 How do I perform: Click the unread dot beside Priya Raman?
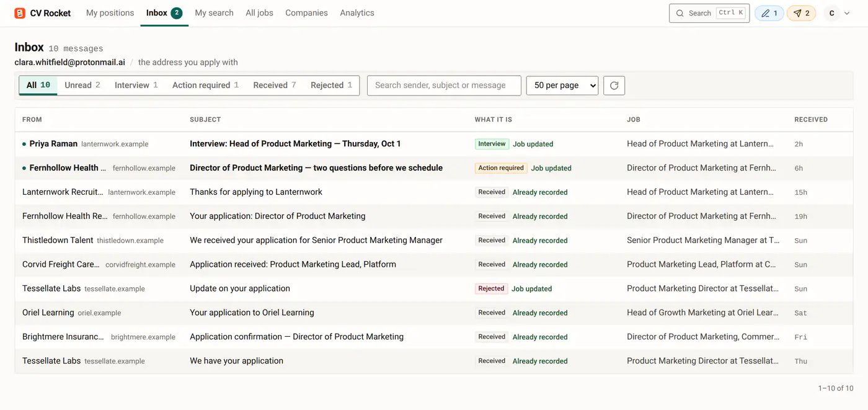tap(24, 144)
